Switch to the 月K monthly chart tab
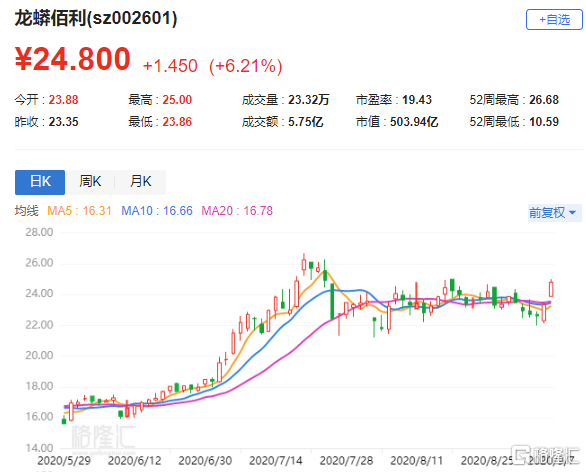The image size is (586, 472). coord(141,182)
